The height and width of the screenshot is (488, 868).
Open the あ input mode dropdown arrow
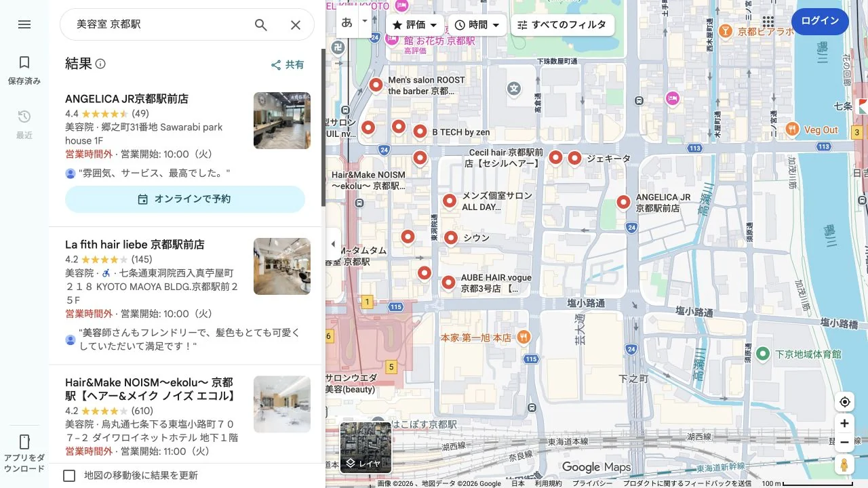tap(365, 21)
